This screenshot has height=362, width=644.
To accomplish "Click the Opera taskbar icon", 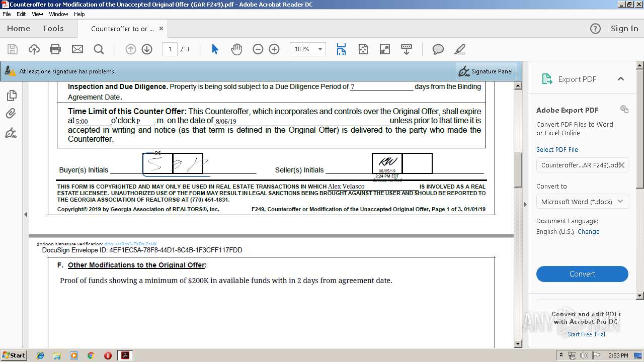I will point(108,355).
